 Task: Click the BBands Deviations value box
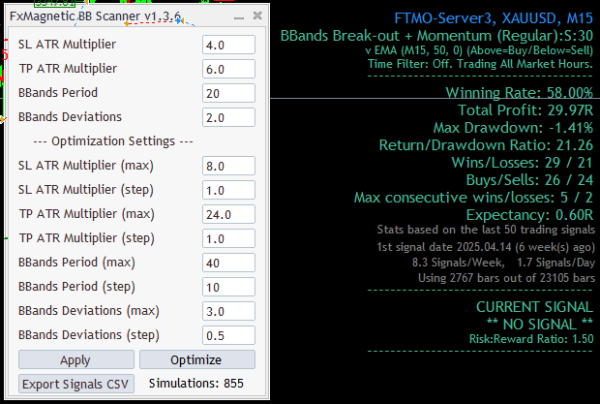(228, 117)
